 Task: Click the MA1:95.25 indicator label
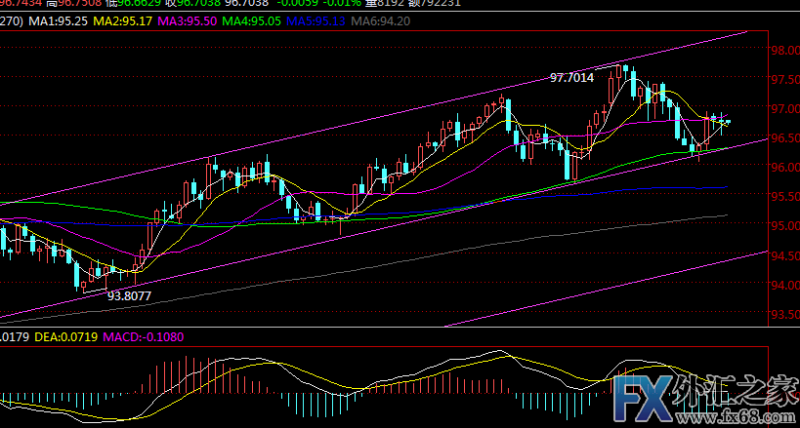(x=58, y=20)
